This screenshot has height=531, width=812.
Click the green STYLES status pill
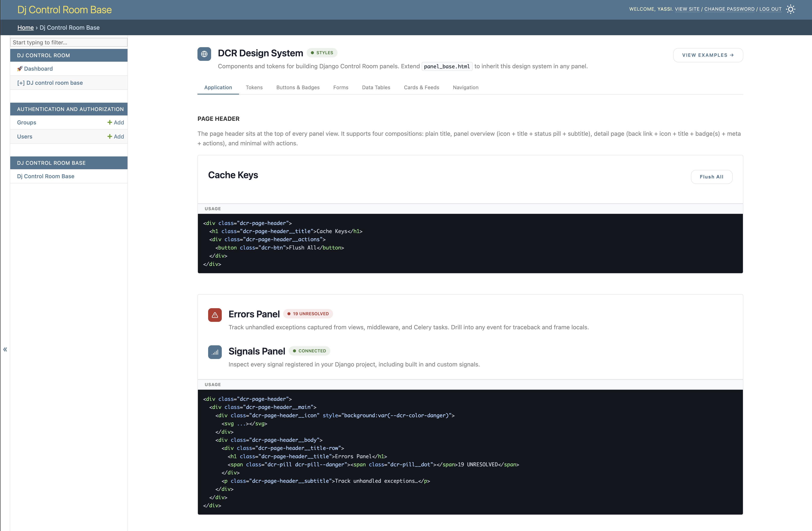tap(322, 53)
